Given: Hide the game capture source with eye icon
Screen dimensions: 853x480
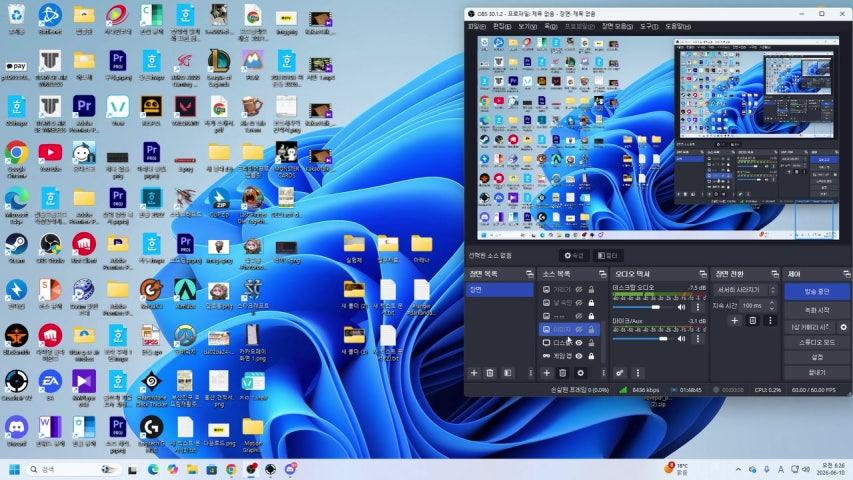Looking at the screenshot, I should click(x=579, y=356).
